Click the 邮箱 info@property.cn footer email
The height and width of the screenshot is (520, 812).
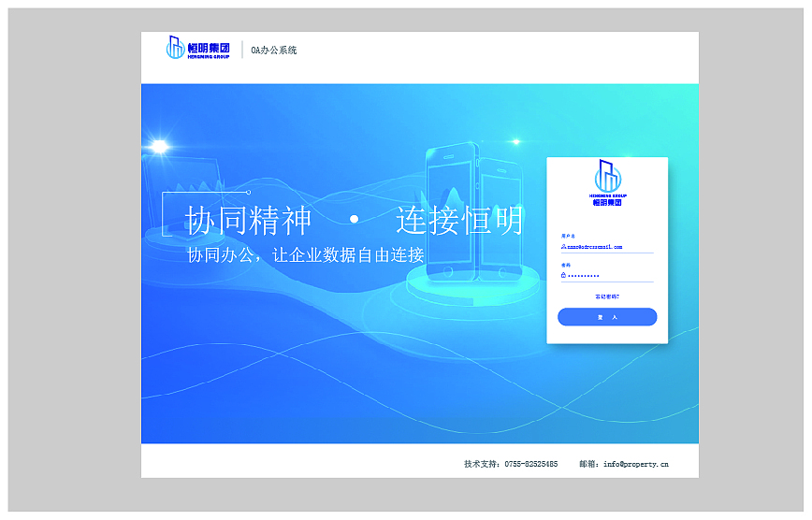coord(624,464)
